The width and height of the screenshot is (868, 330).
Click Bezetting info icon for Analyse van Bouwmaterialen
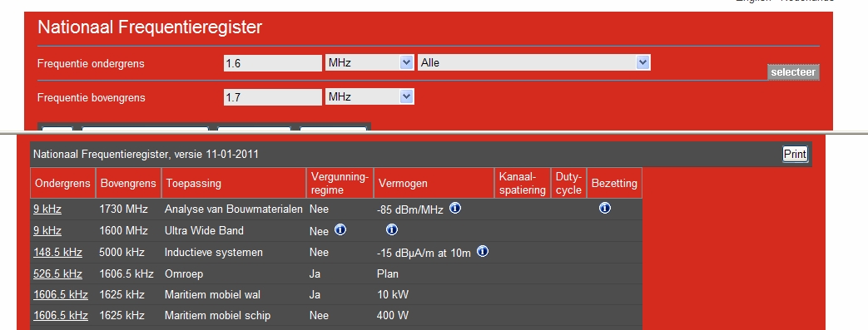(x=604, y=208)
